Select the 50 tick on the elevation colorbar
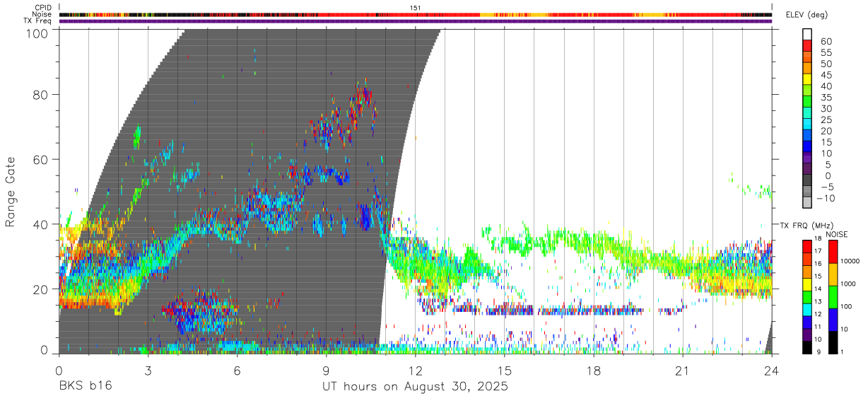This screenshot has width=868, height=401. point(825,64)
